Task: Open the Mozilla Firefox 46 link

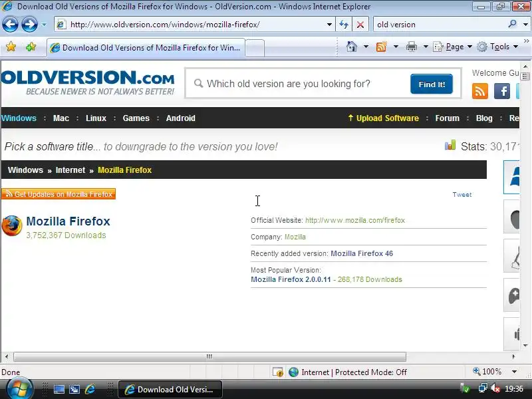Action: [362, 253]
